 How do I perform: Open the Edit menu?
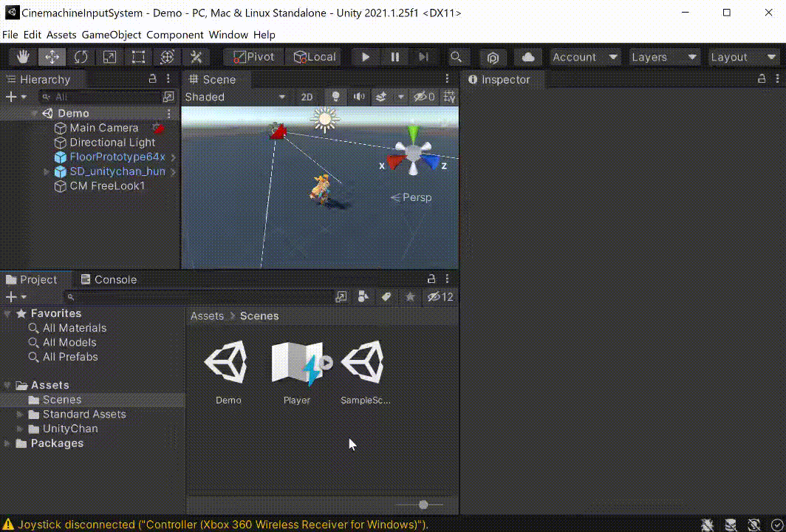pos(32,35)
